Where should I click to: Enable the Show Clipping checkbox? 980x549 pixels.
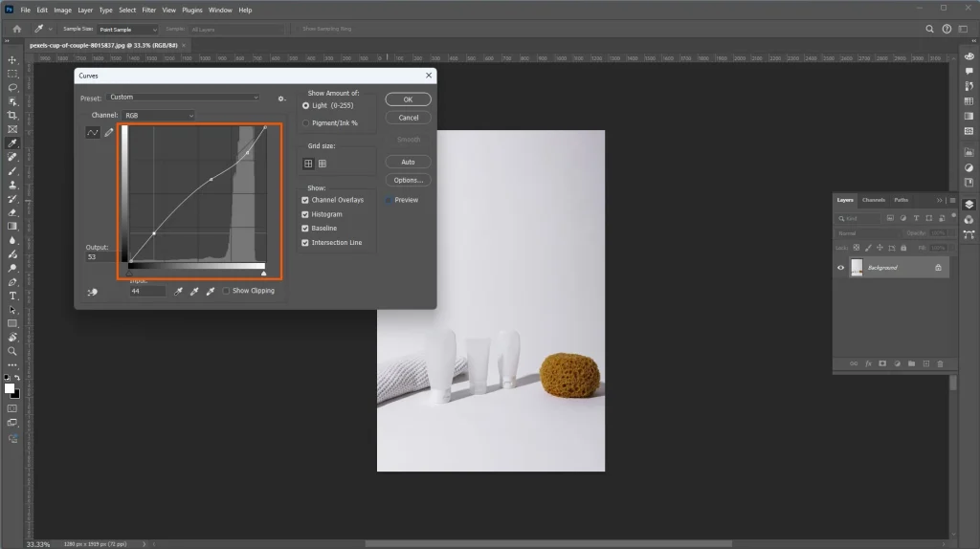click(226, 291)
